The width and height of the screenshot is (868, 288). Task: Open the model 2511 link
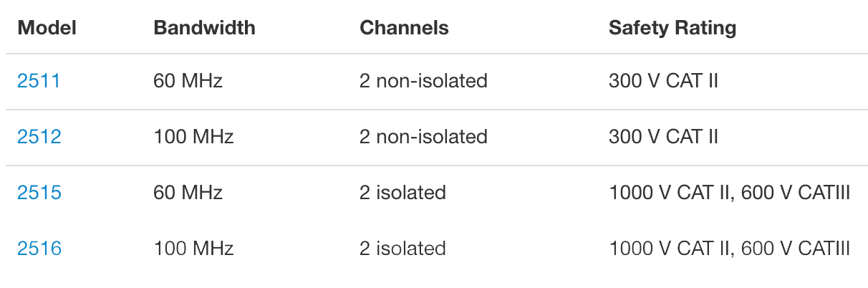(x=39, y=81)
